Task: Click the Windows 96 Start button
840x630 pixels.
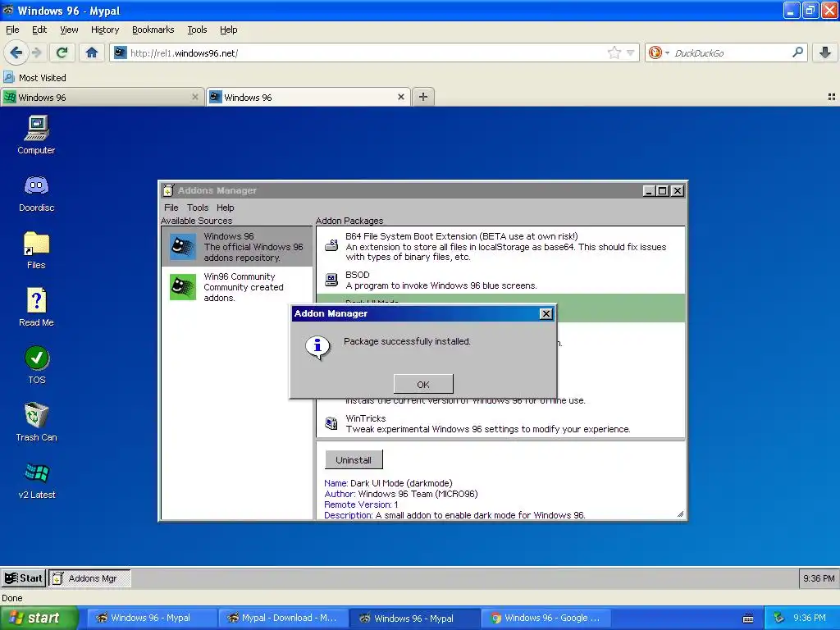Action: click(24, 578)
